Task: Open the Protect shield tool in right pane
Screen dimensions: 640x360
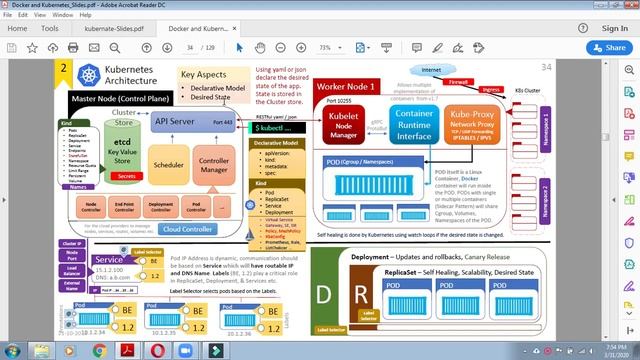Action: click(x=629, y=243)
